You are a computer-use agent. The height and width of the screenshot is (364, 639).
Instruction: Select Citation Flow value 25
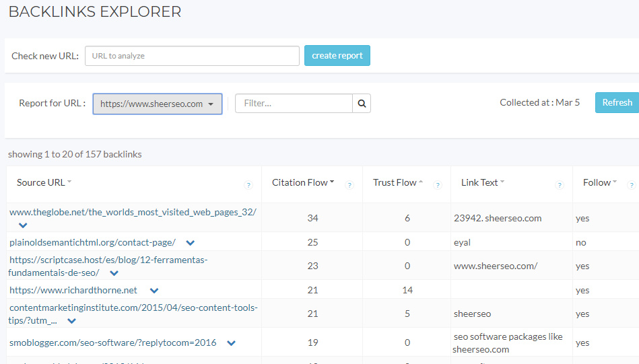pos(312,243)
